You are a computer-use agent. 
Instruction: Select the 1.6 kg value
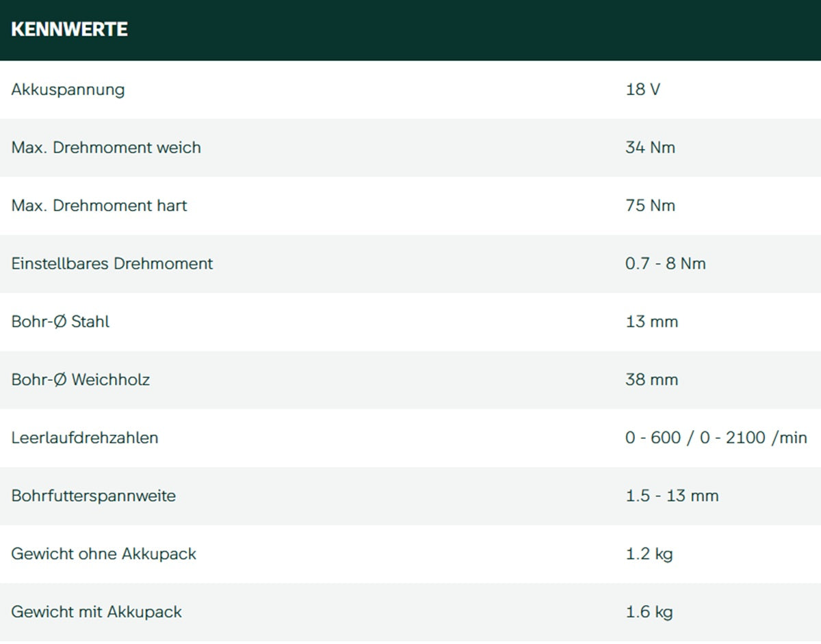coord(649,613)
